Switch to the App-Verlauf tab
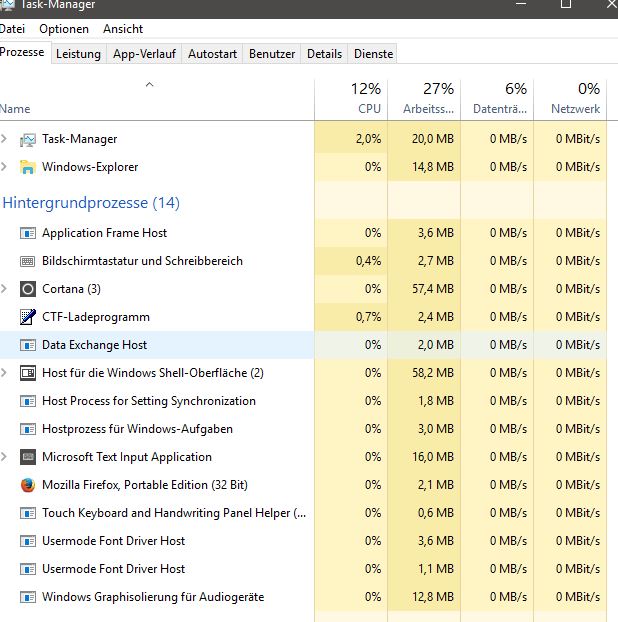The image size is (618, 622). point(144,54)
